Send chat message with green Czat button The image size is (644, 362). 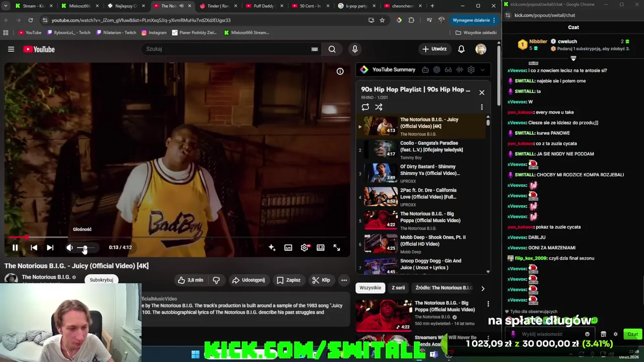[632, 334]
